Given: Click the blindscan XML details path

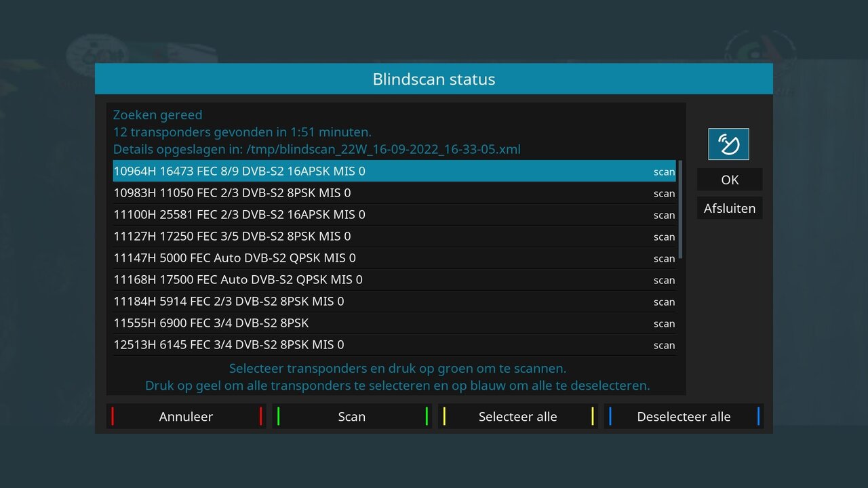Looking at the screenshot, I should click(x=316, y=149).
